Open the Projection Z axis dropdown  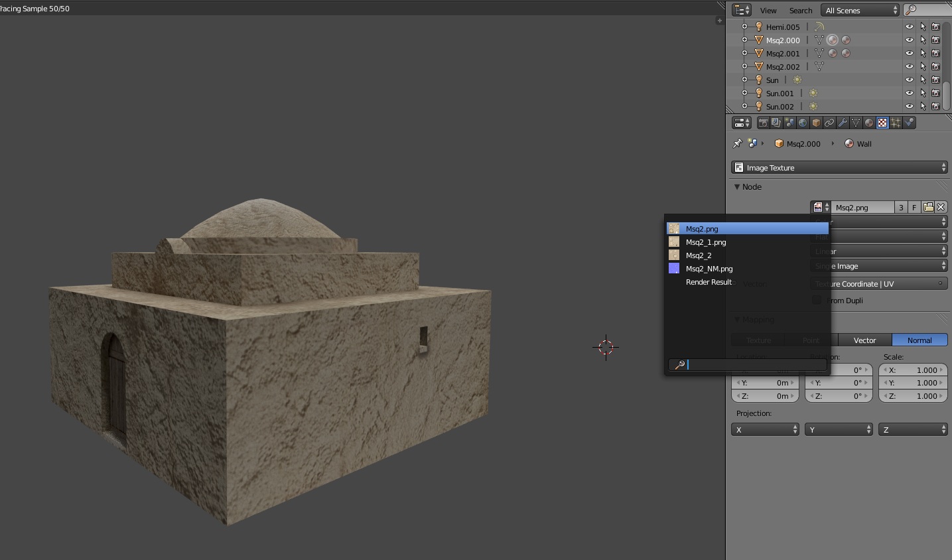913,430
